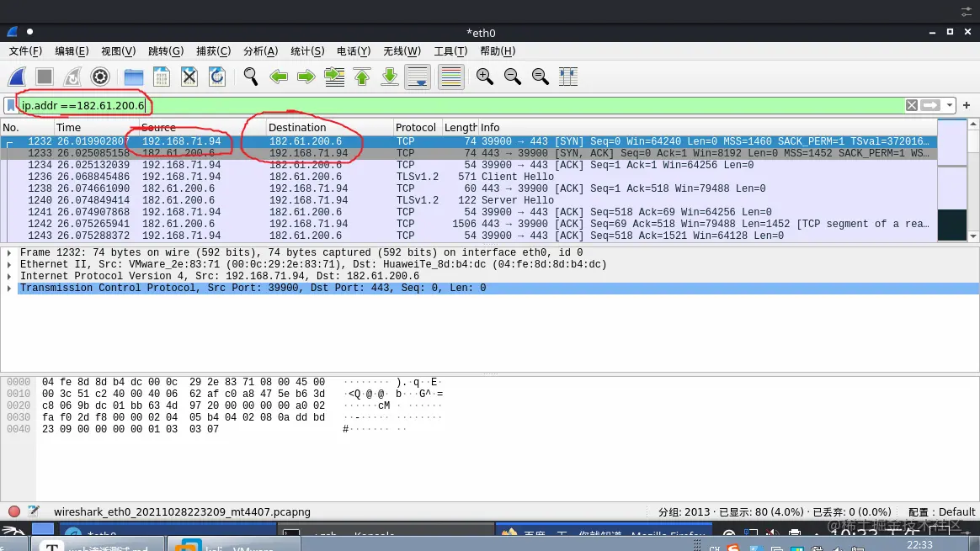Click the 配置: Default profile label
The height and width of the screenshot is (551, 980).
[x=941, y=512]
